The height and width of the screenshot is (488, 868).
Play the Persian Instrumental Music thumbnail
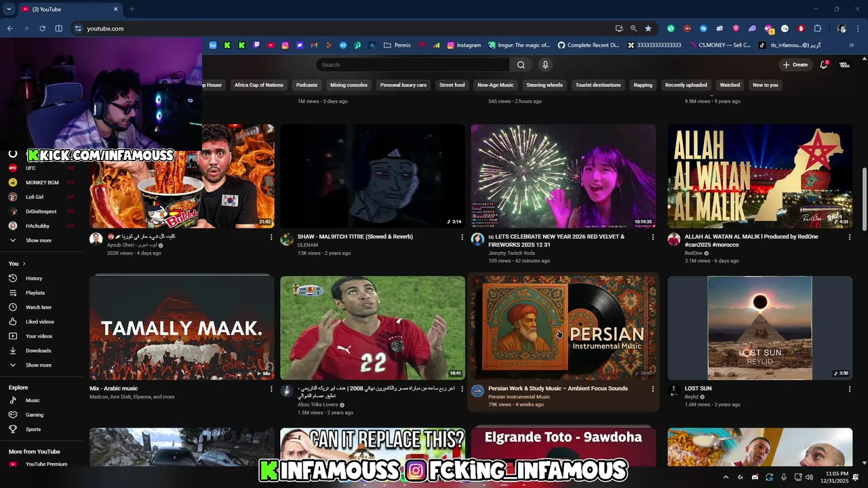pos(564,328)
